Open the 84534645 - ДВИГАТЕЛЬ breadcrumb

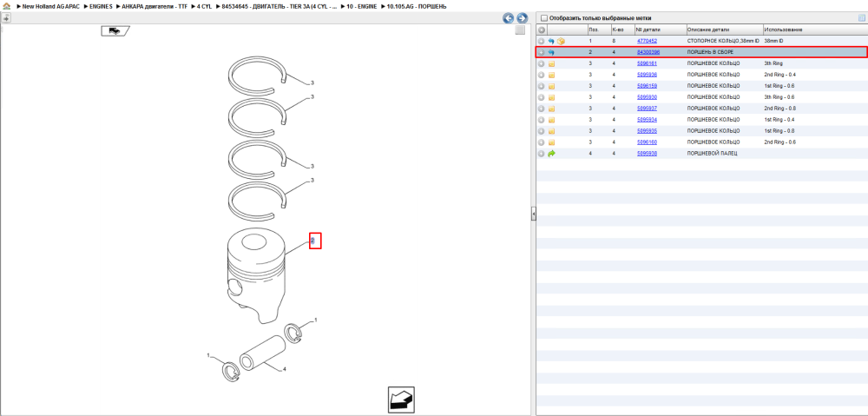click(x=279, y=6)
